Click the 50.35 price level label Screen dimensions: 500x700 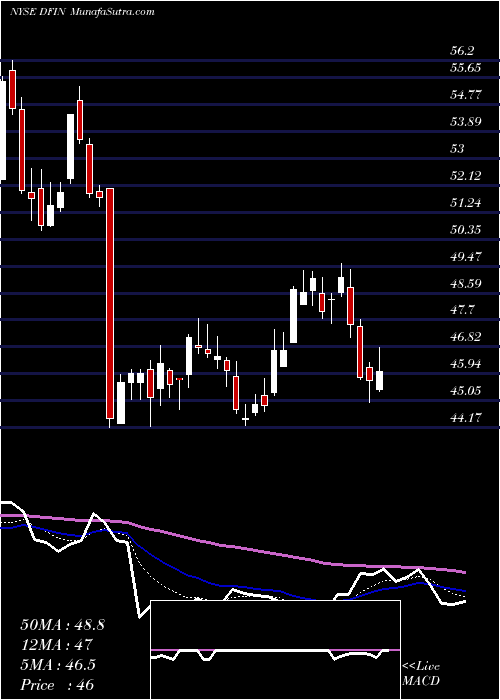tap(465, 230)
